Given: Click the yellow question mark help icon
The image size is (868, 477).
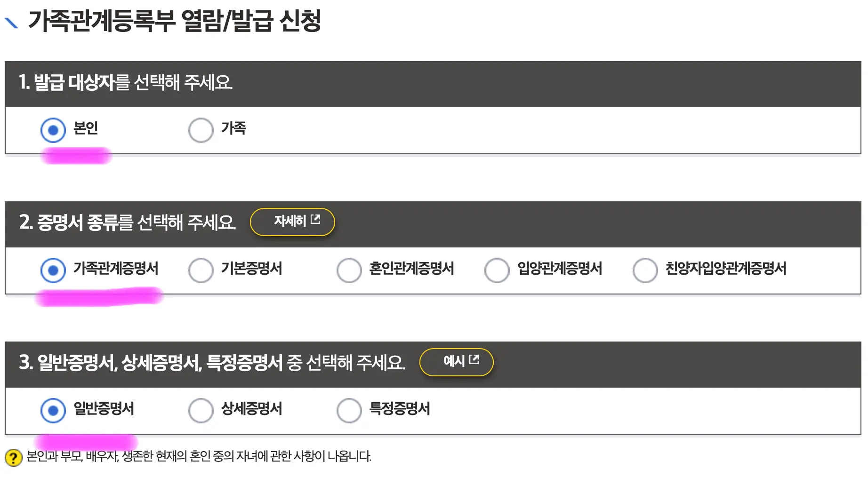Looking at the screenshot, I should [14, 456].
